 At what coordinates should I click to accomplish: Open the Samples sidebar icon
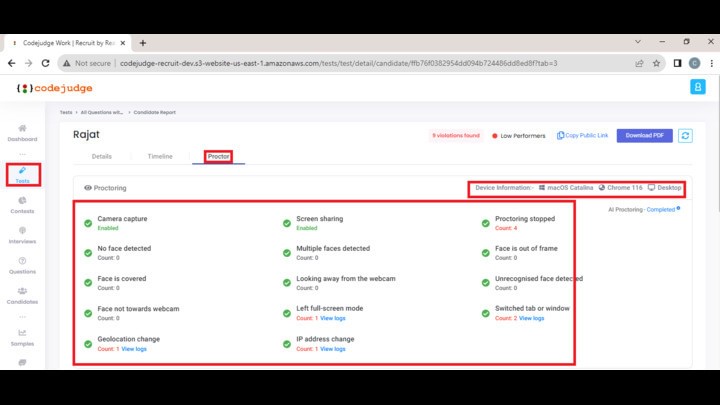pos(22,335)
